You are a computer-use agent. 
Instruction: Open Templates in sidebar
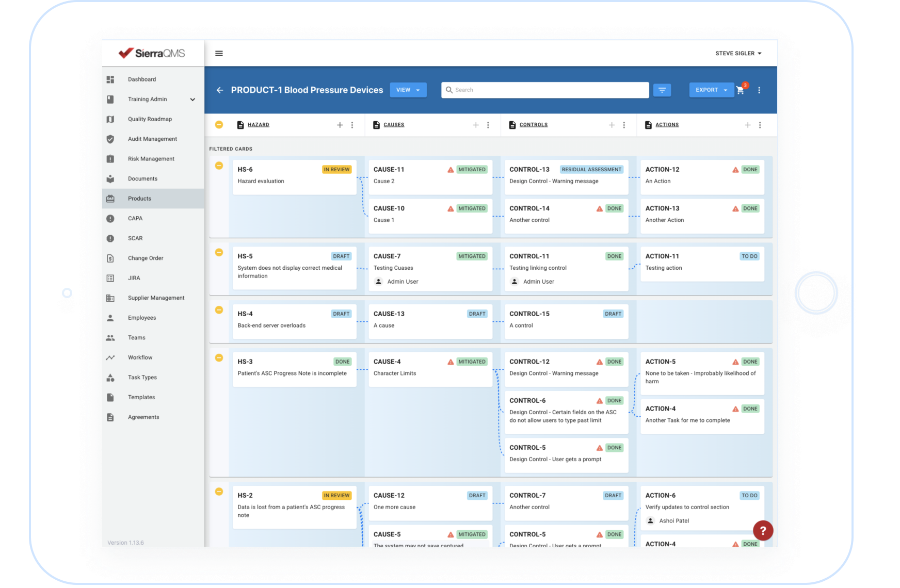click(153, 398)
